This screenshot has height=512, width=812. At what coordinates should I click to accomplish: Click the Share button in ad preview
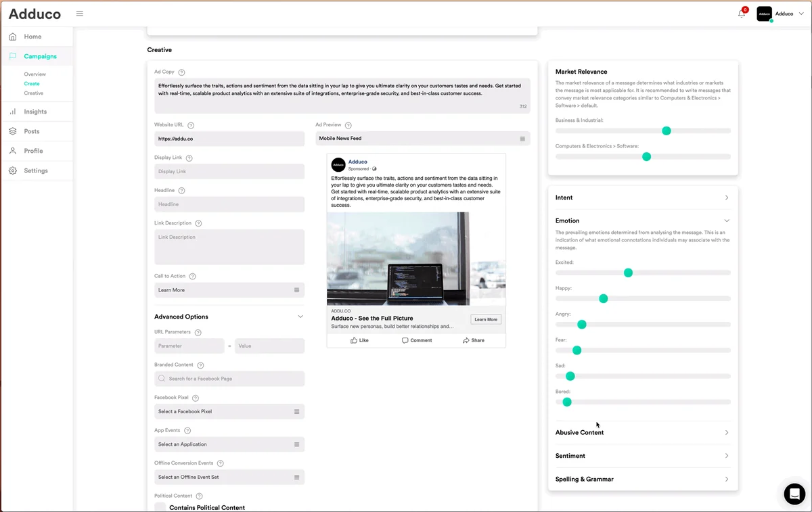pyautogui.click(x=474, y=340)
